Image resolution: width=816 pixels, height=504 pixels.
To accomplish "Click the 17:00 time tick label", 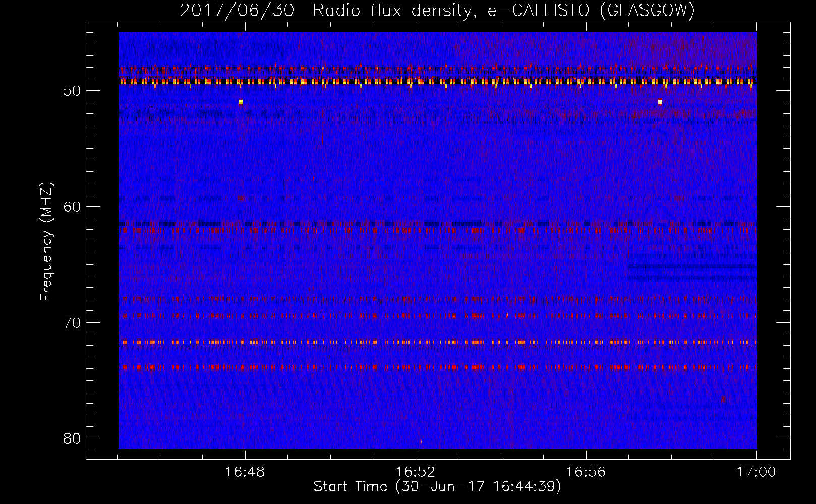I will click(756, 472).
